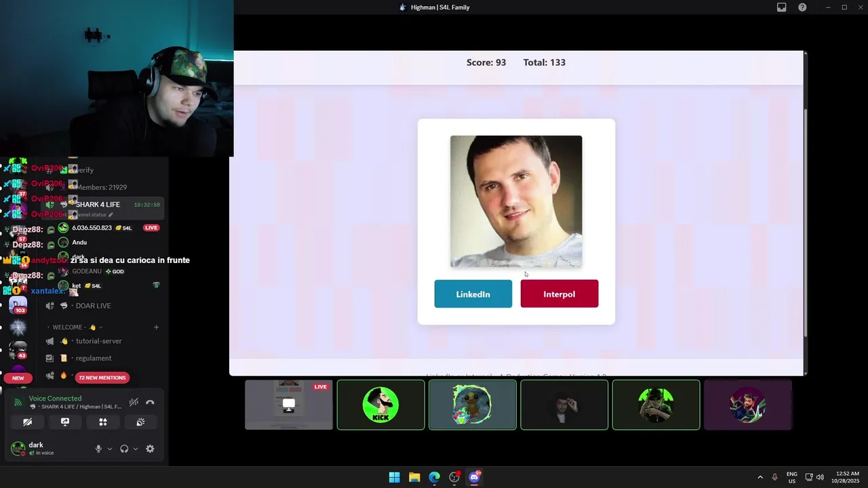Select the duck avatar participant tile
The width and height of the screenshot is (868, 488).
point(473,405)
